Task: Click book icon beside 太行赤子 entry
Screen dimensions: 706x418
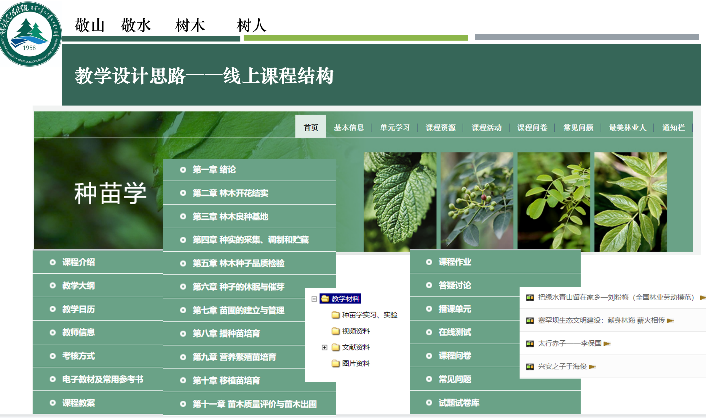Action: [529, 344]
